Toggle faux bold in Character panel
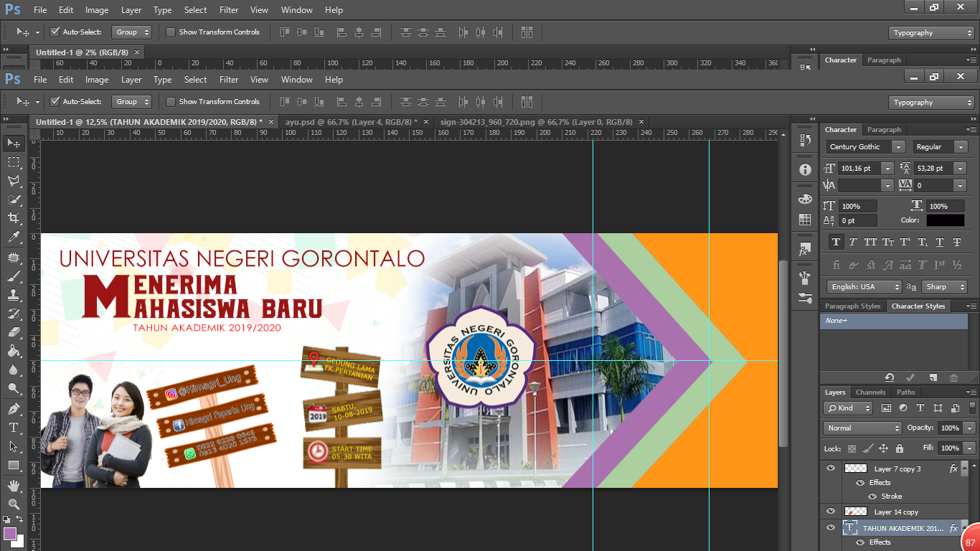The height and width of the screenshot is (551, 980). pos(837,242)
